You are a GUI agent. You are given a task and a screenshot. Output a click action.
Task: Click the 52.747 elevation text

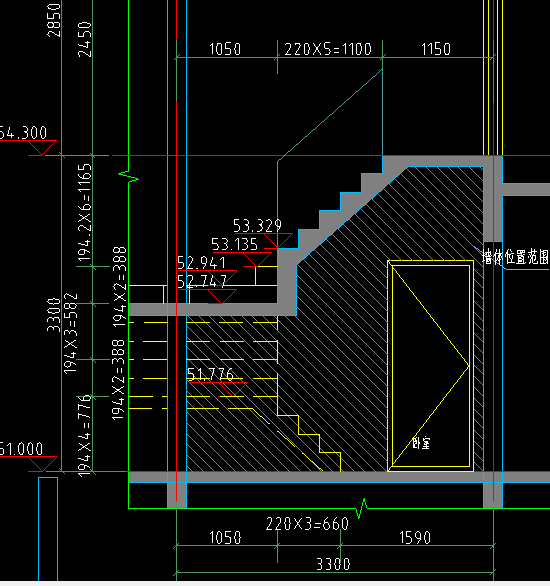(x=202, y=281)
